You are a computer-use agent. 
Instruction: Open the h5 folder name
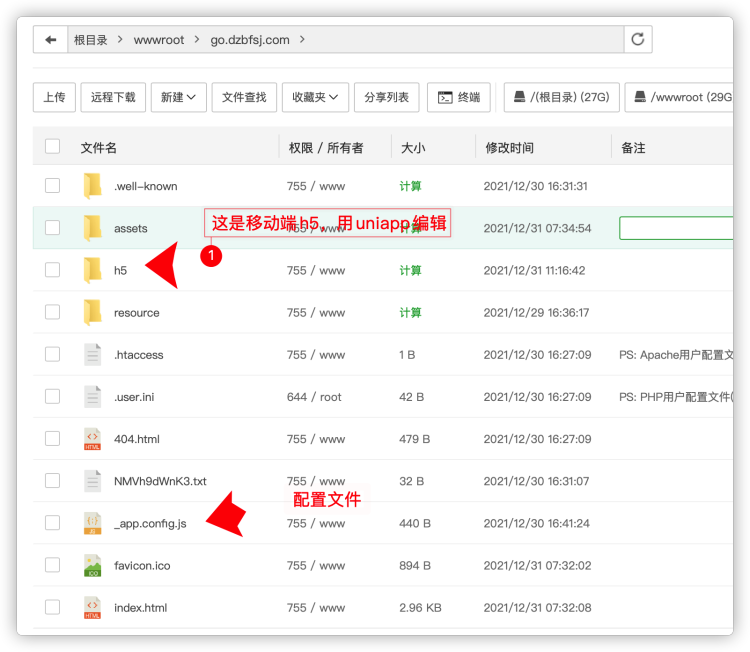click(121, 270)
